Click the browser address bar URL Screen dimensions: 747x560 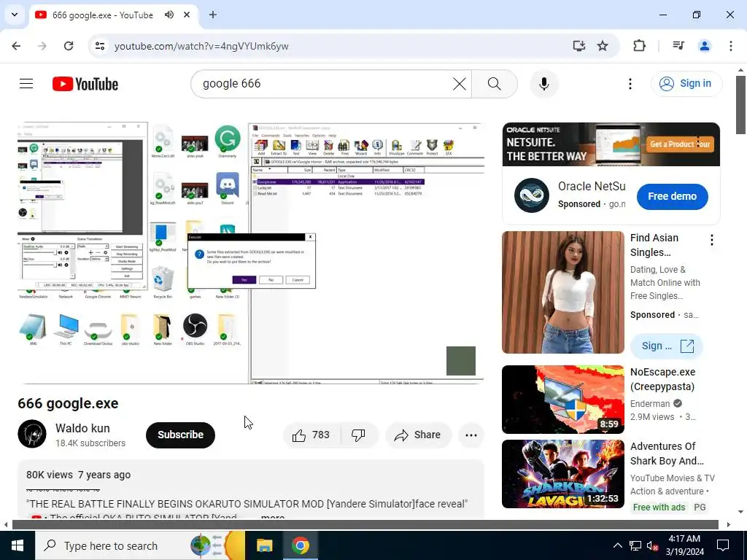[201, 46]
